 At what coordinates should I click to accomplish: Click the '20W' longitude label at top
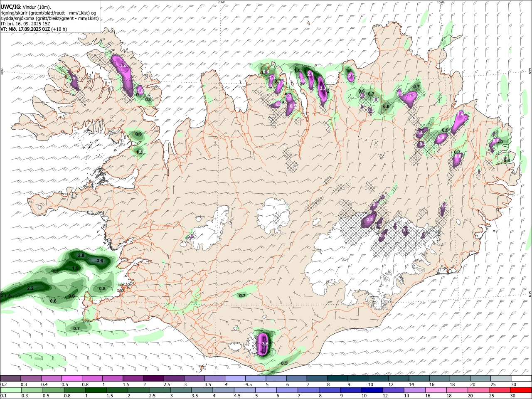tap(221, 2)
